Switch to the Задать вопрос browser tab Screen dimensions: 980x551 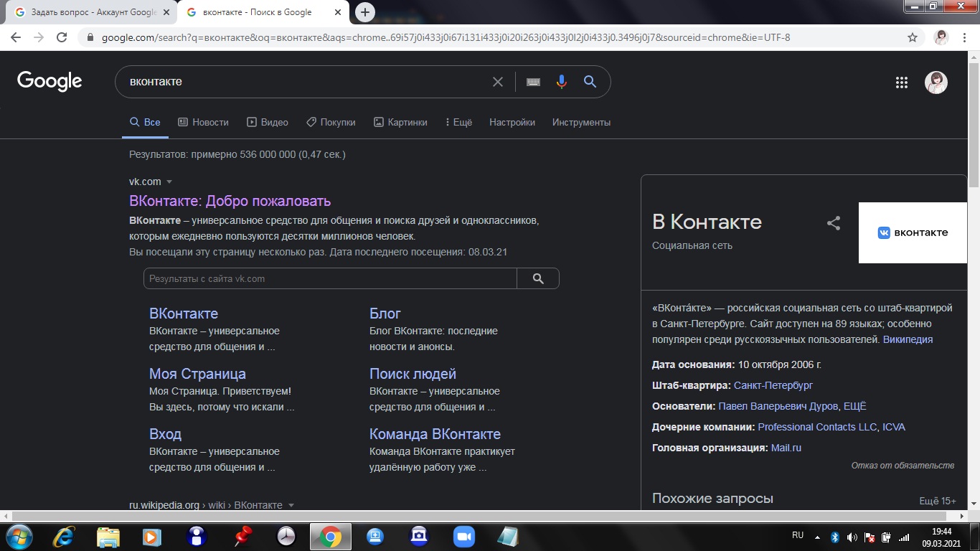click(93, 12)
